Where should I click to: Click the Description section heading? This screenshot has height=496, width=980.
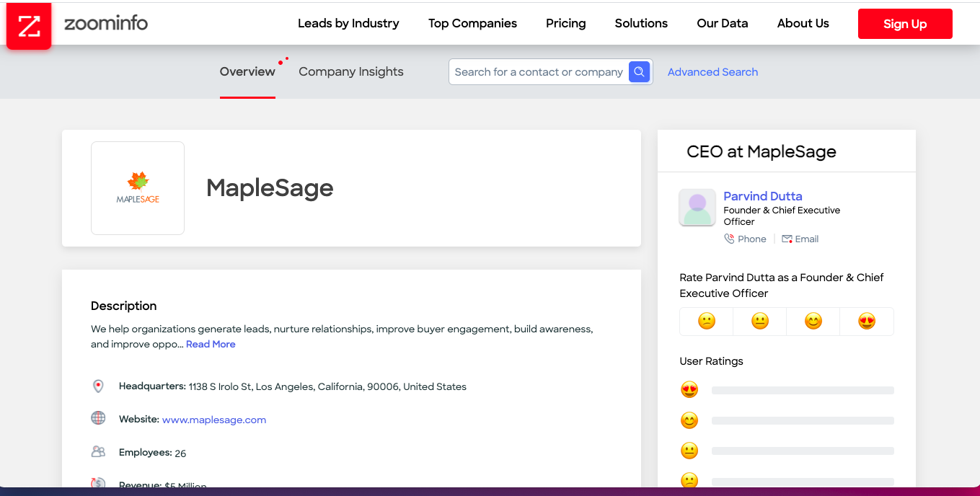tap(123, 306)
